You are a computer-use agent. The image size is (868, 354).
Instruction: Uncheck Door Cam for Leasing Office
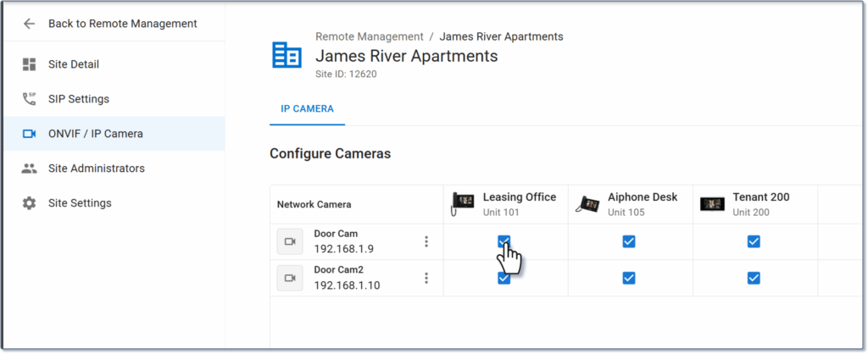(504, 241)
